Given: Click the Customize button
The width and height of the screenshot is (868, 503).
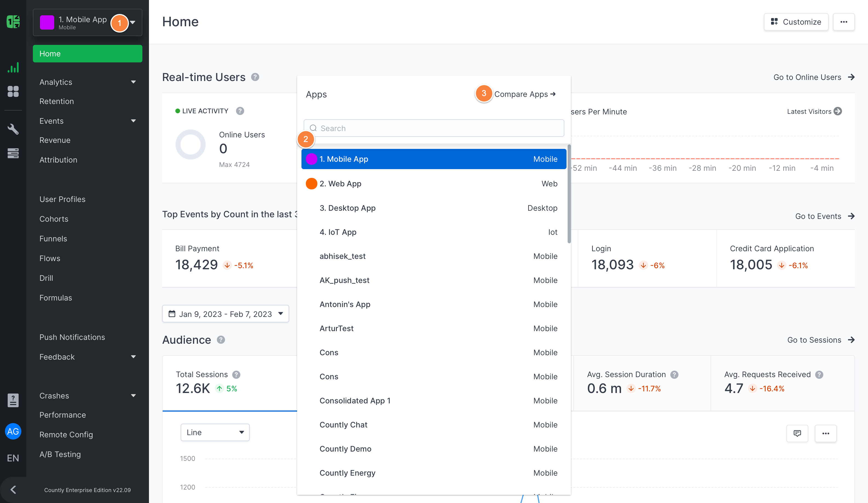Looking at the screenshot, I should coord(796,22).
